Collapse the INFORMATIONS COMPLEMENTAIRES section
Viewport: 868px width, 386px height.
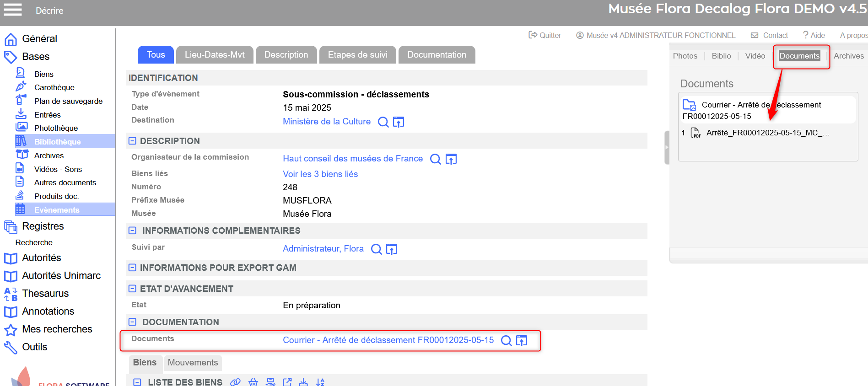pos(132,231)
